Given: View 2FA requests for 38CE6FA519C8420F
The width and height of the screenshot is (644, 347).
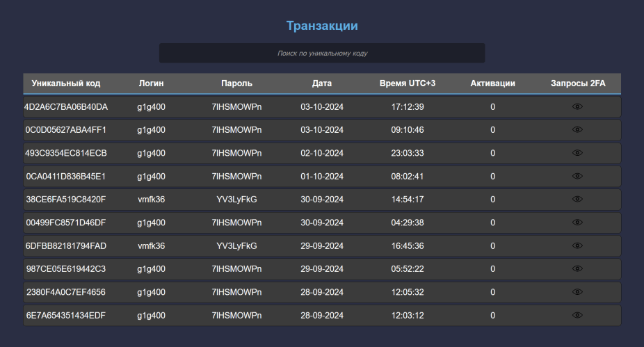Looking at the screenshot, I should (577, 200).
